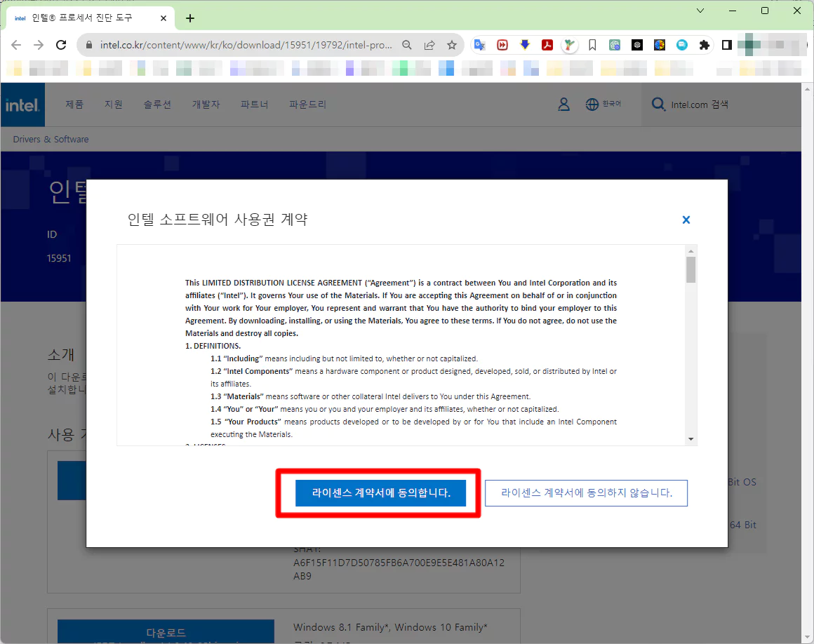
Task: Open the cyan chat bubble extension
Action: tap(682, 45)
